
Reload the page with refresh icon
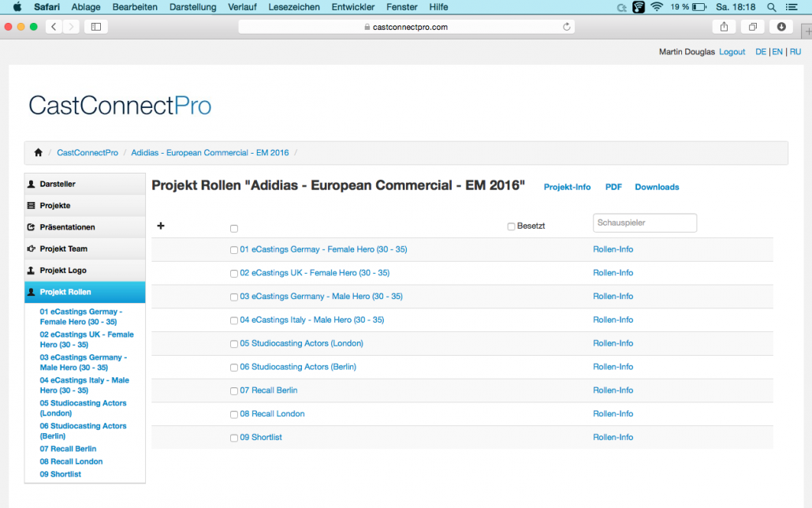[567, 27]
